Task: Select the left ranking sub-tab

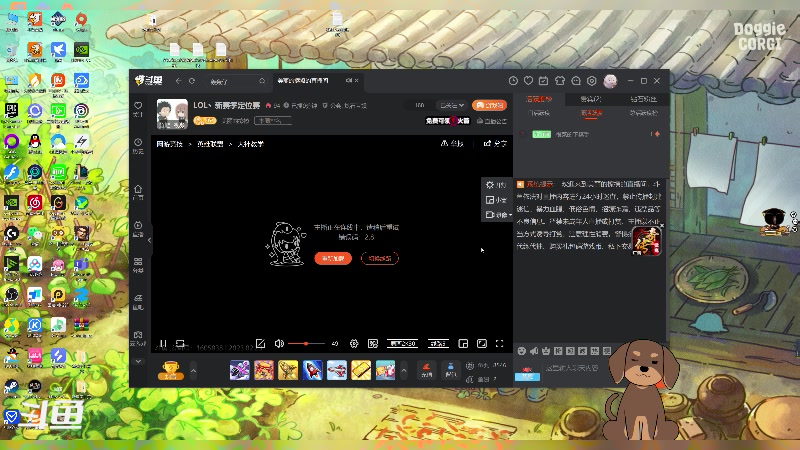Action: (x=539, y=113)
